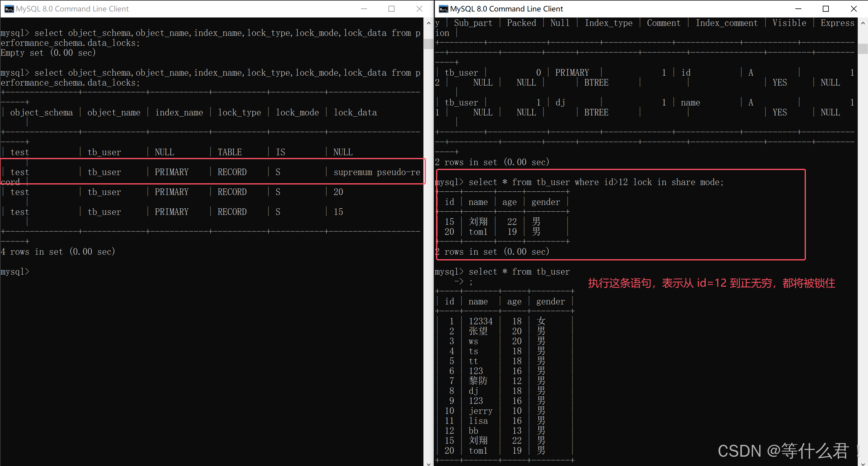Screen dimensions: 868x466
Task: Maximize the left MySQL client window
Action: click(391, 9)
